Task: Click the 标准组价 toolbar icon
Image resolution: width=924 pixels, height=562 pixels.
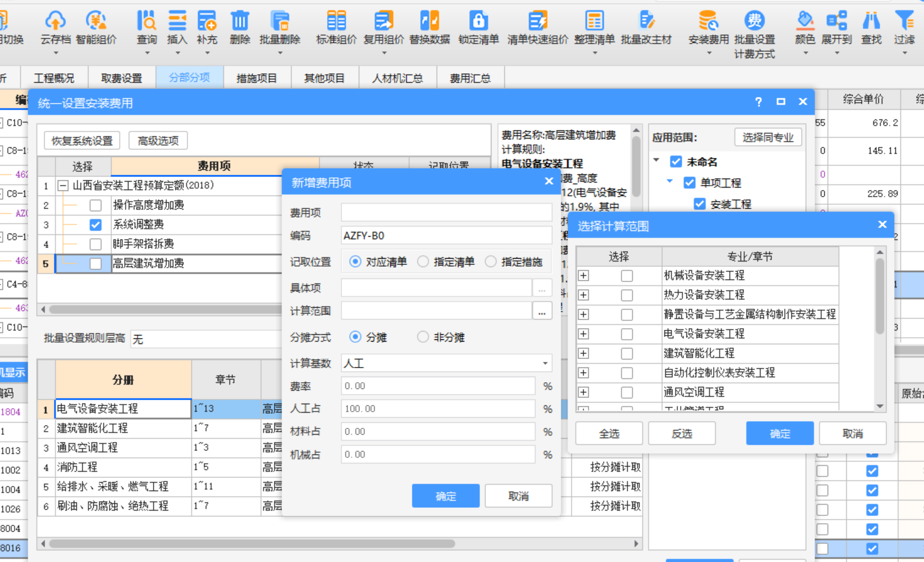Action: pos(336,28)
